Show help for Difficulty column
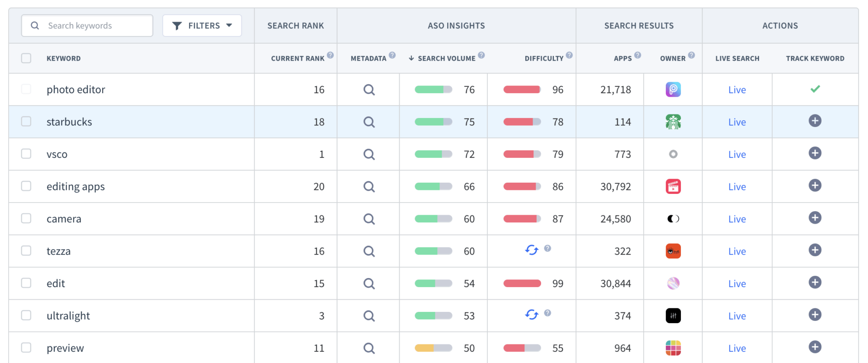Image resolution: width=868 pixels, height=363 pixels. click(x=569, y=55)
